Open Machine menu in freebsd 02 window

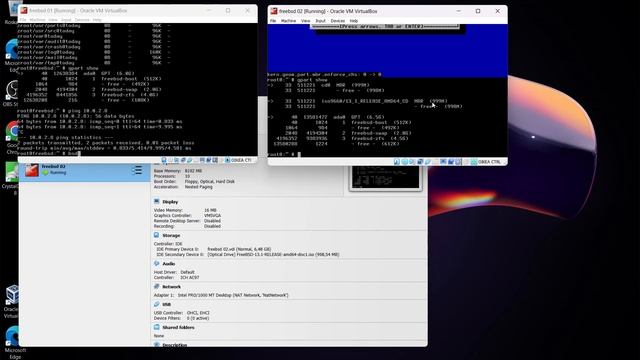[288, 20]
